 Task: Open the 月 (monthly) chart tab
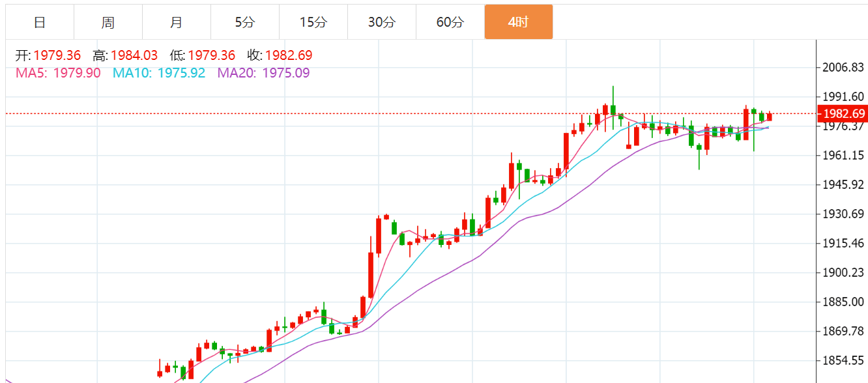176,22
